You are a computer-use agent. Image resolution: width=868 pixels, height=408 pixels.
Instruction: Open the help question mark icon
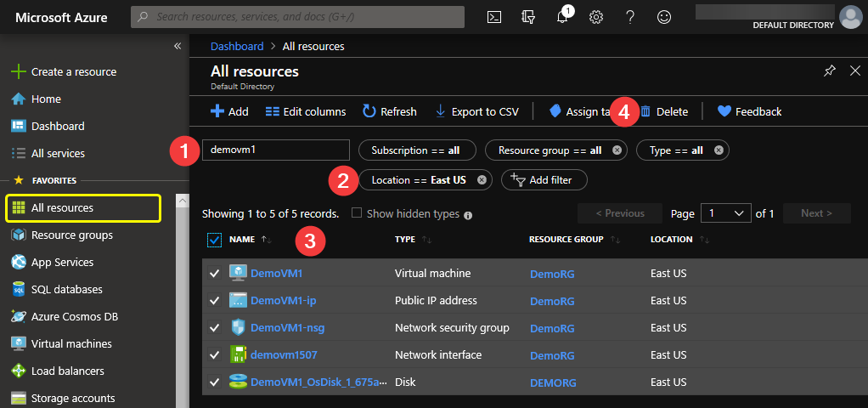point(629,17)
